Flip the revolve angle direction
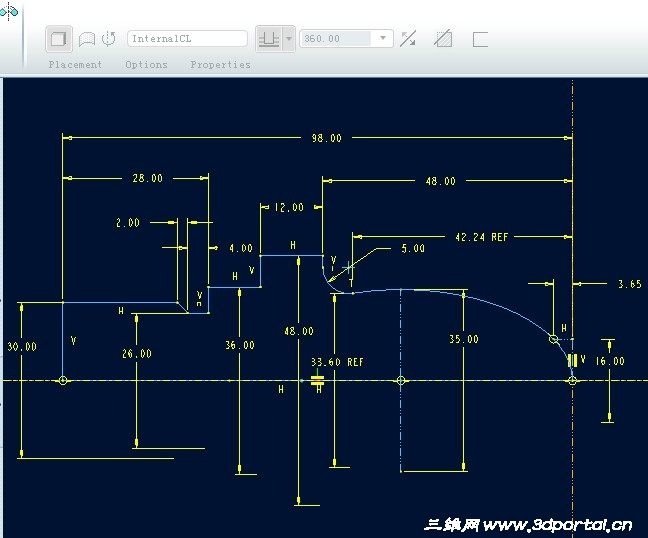This screenshot has width=648, height=538. pos(408,39)
